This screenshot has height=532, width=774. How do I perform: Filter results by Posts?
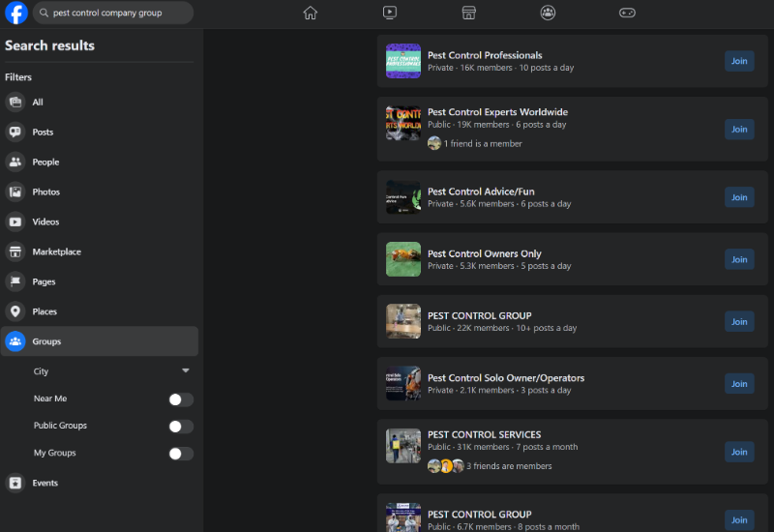(43, 132)
